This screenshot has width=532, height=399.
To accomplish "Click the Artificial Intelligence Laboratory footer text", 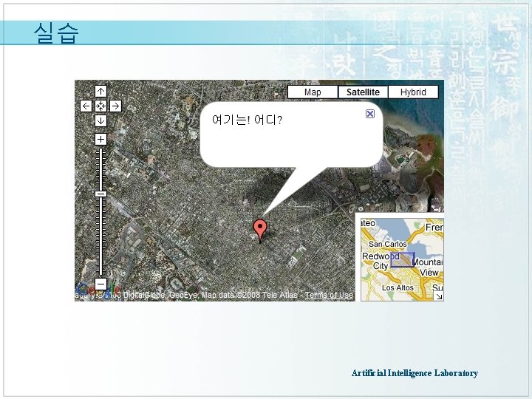I will [x=415, y=373].
